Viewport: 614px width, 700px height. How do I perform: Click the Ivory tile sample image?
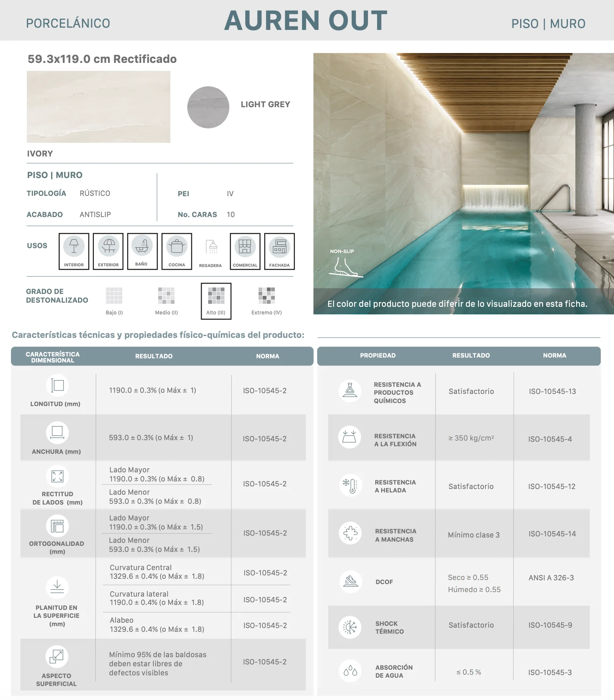98,107
